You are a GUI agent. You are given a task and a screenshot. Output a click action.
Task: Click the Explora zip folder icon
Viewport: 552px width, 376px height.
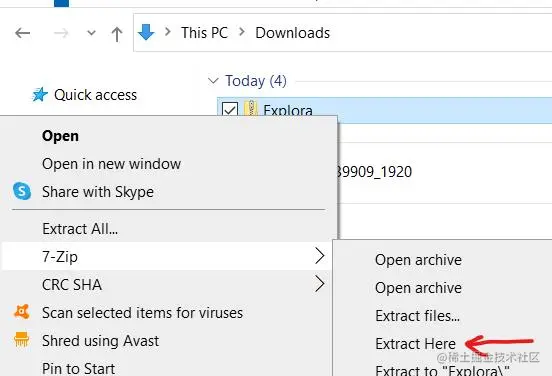click(x=251, y=108)
